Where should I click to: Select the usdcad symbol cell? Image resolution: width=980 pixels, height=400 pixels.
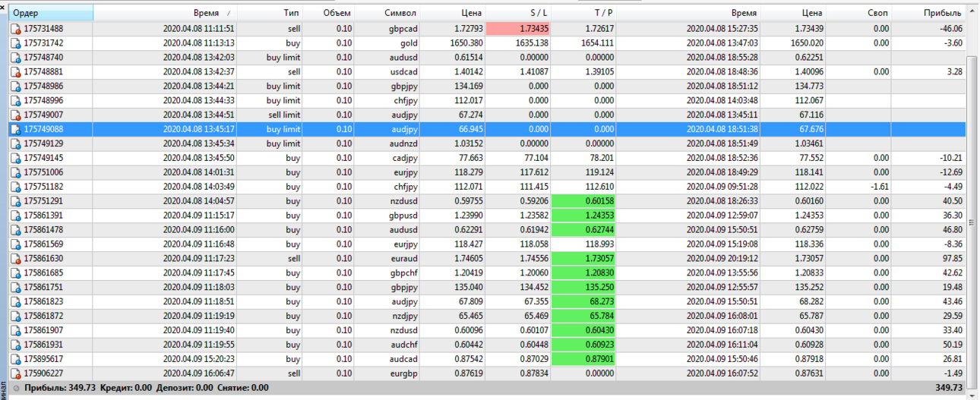tap(387, 72)
